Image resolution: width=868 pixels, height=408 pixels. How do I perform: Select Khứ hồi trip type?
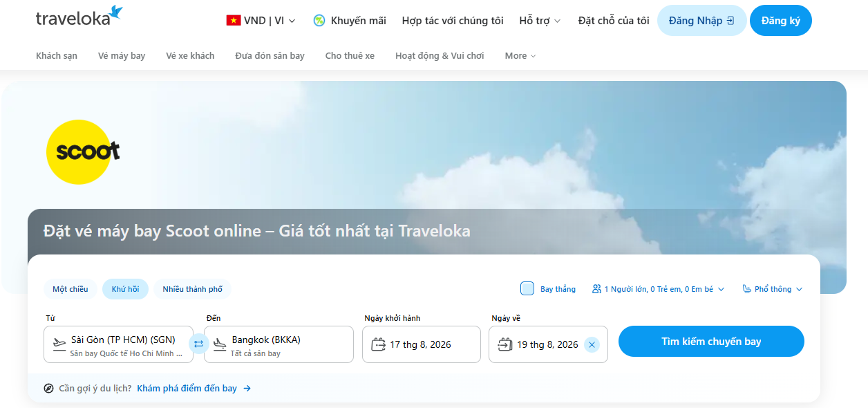[x=125, y=289]
